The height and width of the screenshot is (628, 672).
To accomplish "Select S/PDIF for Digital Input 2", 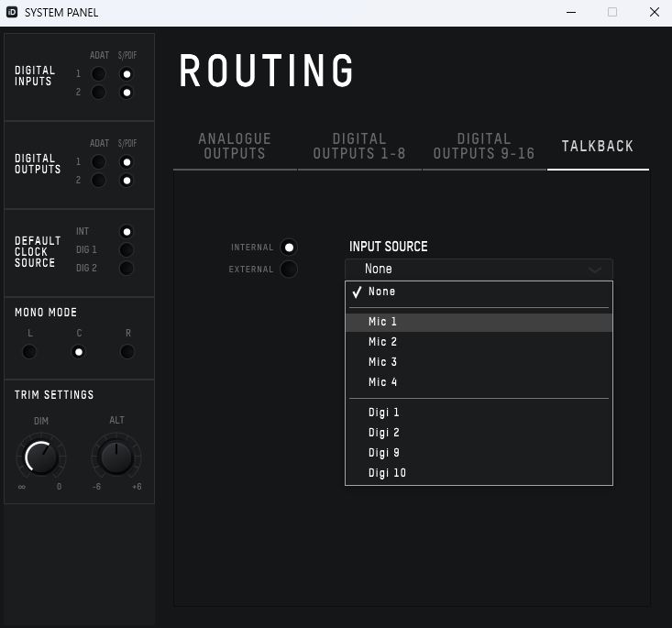I will point(127,93).
